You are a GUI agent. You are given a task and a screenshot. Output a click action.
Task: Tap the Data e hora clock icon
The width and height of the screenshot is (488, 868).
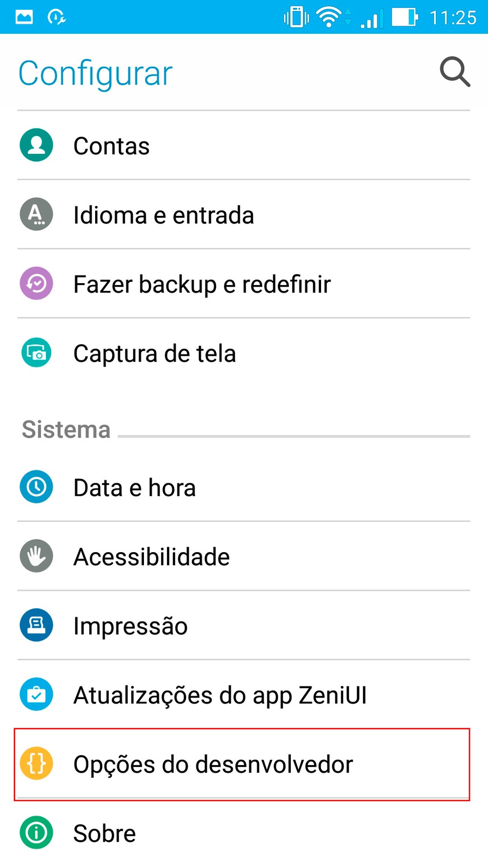37,487
